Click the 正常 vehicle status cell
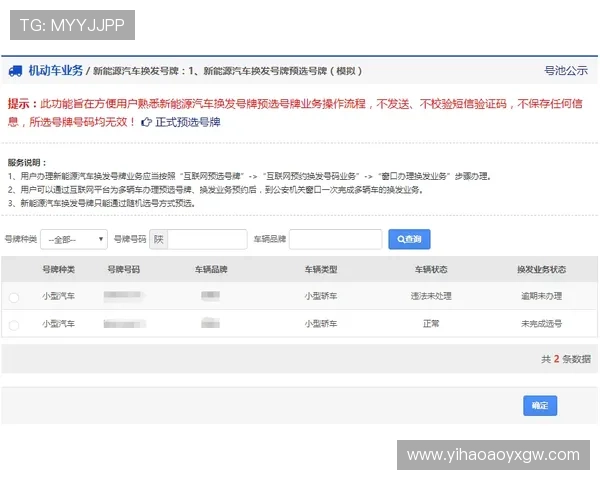600x480 pixels. pyautogui.click(x=431, y=324)
